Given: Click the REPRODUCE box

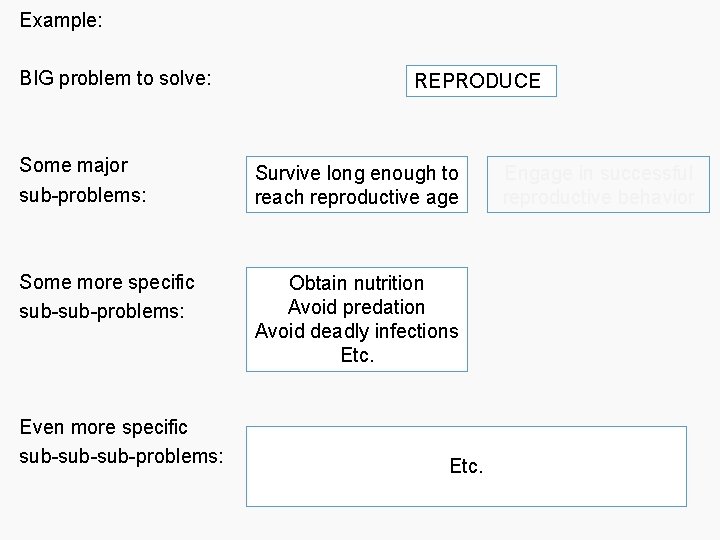Looking at the screenshot, I should click(x=478, y=81).
